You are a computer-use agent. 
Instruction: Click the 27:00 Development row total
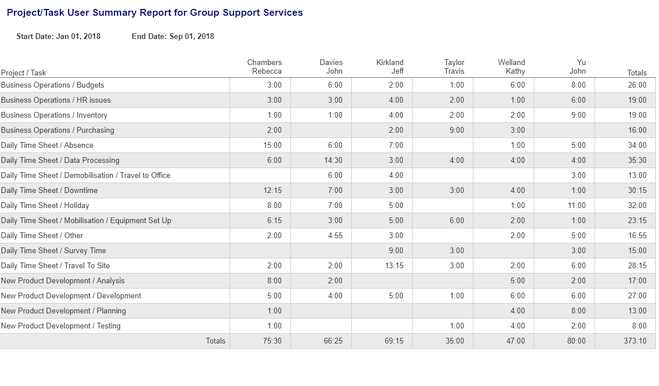point(637,296)
